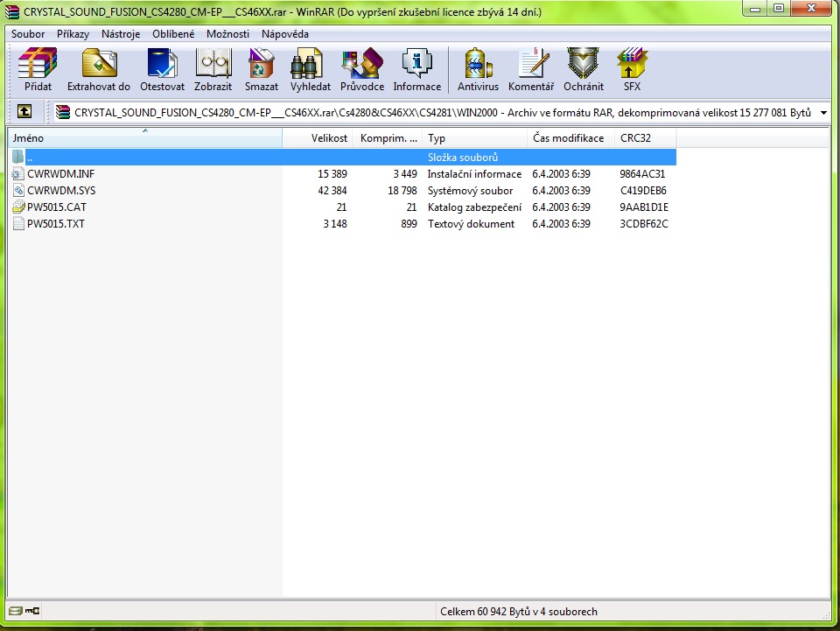Sort by Typ column header
This screenshot has height=631, width=840.
point(474,138)
